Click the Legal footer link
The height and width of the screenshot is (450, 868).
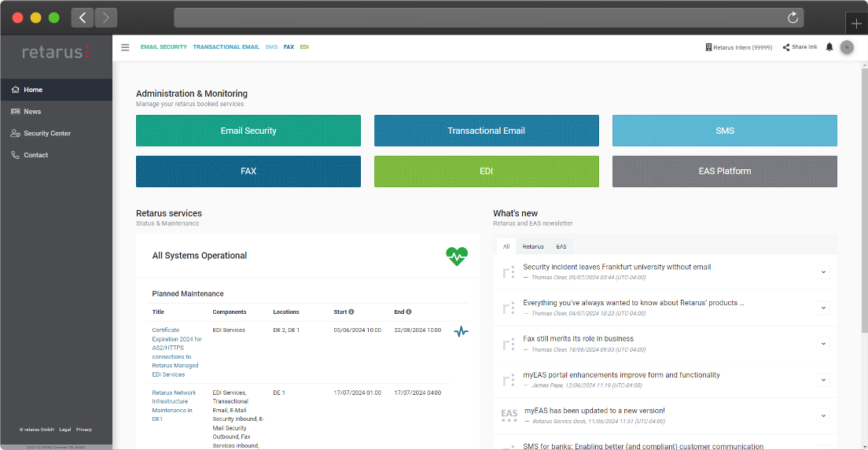[65, 430]
